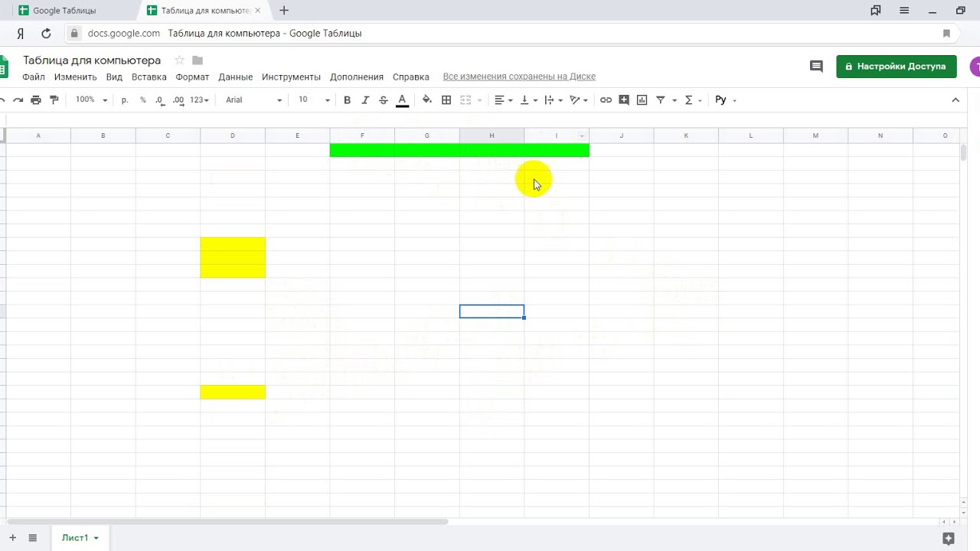This screenshot has width=980, height=551.
Task: Expand the filter views arrow
Action: pyautogui.click(x=675, y=100)
